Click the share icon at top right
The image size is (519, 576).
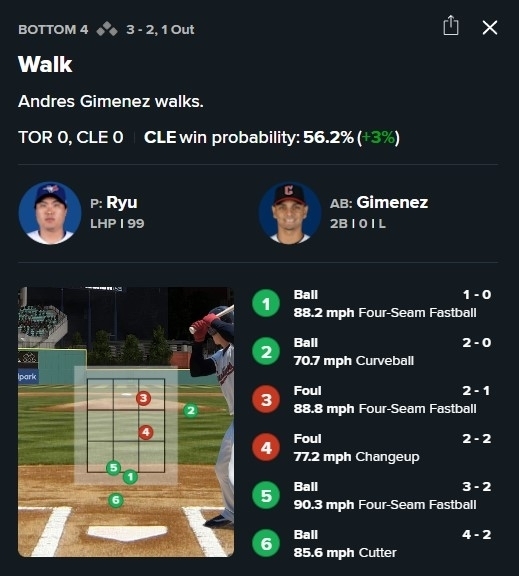pyautogui.click(x=451, y=26)
